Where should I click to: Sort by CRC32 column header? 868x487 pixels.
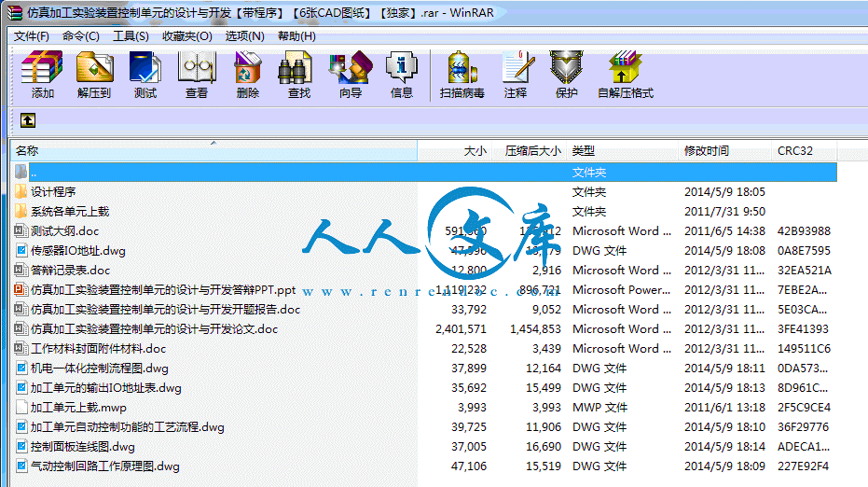pyautogui.click(x=805, y=151)
